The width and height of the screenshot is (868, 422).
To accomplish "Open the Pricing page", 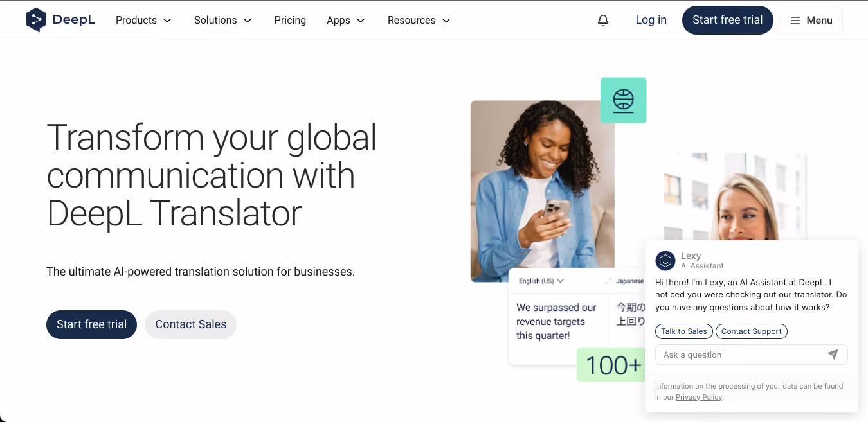I will coord(290,21).
